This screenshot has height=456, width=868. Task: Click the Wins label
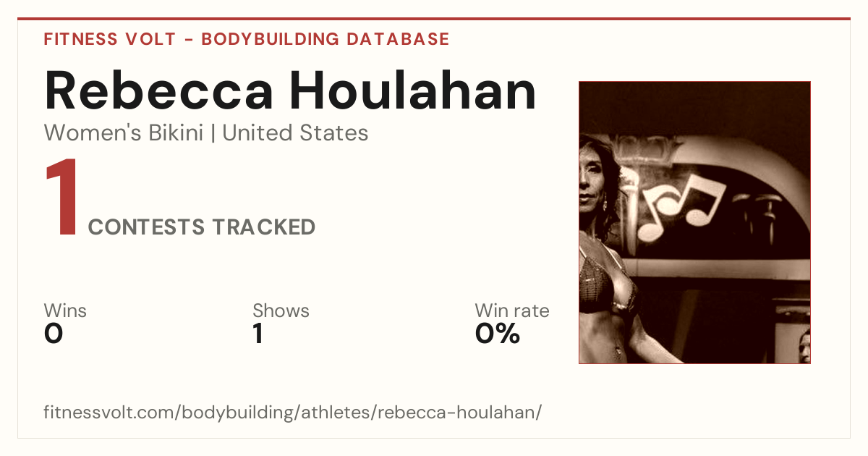(x=65, y=311)
